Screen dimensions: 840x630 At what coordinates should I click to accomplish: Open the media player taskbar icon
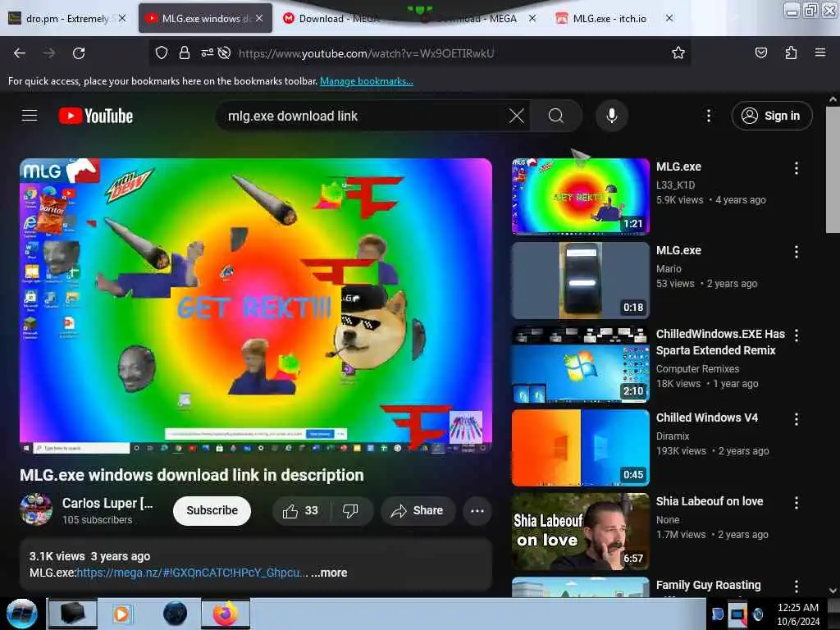[x=121, y=614]
